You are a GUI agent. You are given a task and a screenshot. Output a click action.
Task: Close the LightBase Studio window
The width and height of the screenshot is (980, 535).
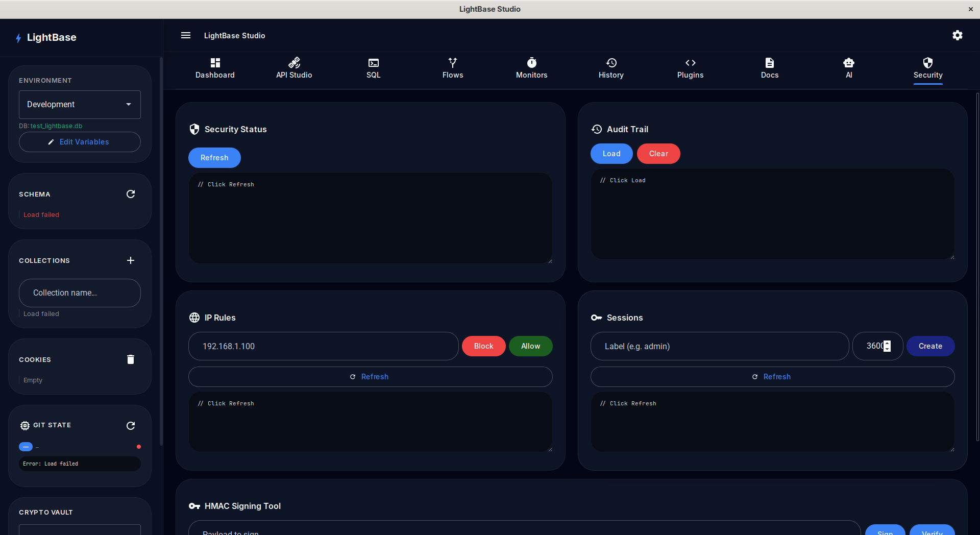[x=970, y=9]
